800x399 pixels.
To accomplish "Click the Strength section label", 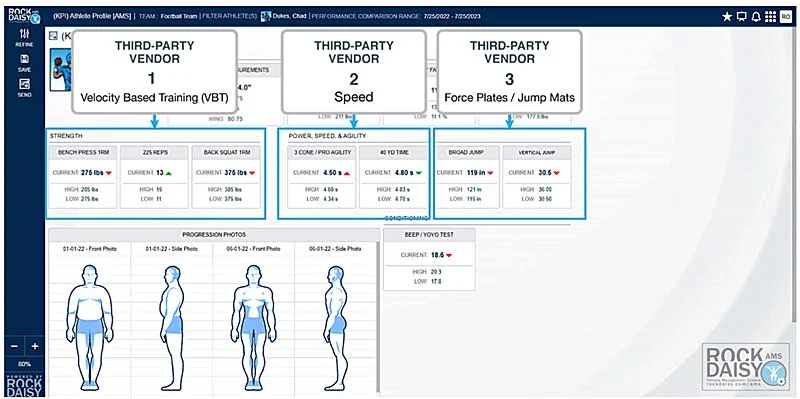I will pos(66,136).
